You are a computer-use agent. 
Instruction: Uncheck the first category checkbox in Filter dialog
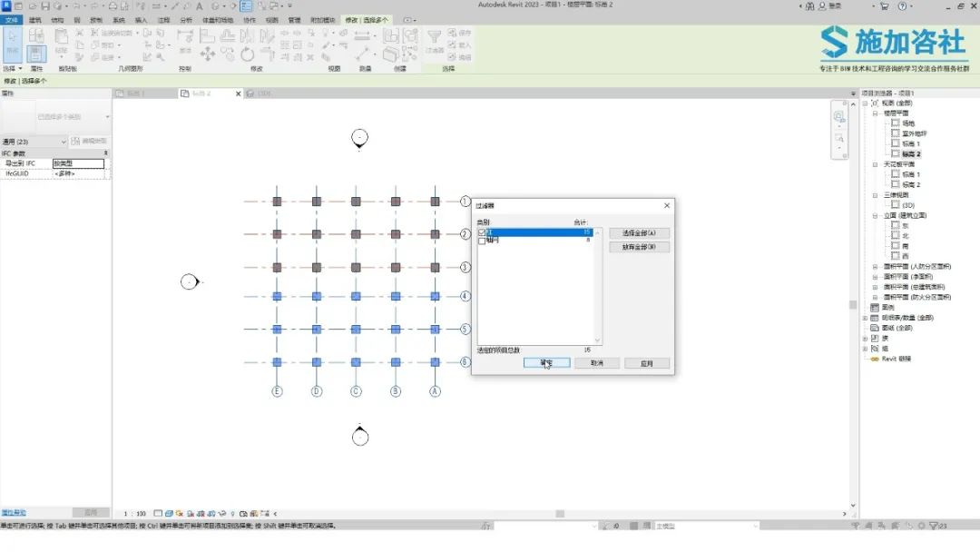tap(481, 232)
